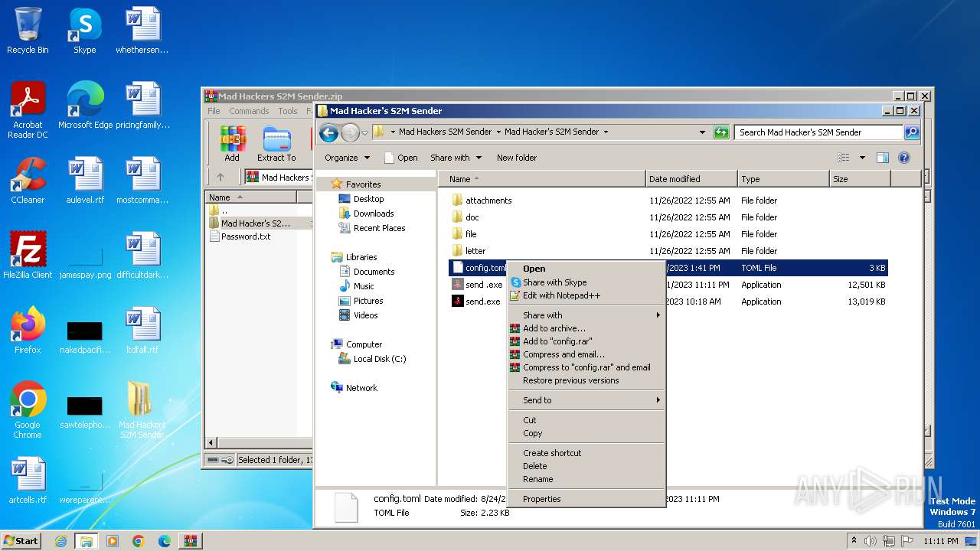Open CCleaner desktop shortcut
The height and width of the screenshot is (551, 980).
pyautogui.click(x=28, y=181)
